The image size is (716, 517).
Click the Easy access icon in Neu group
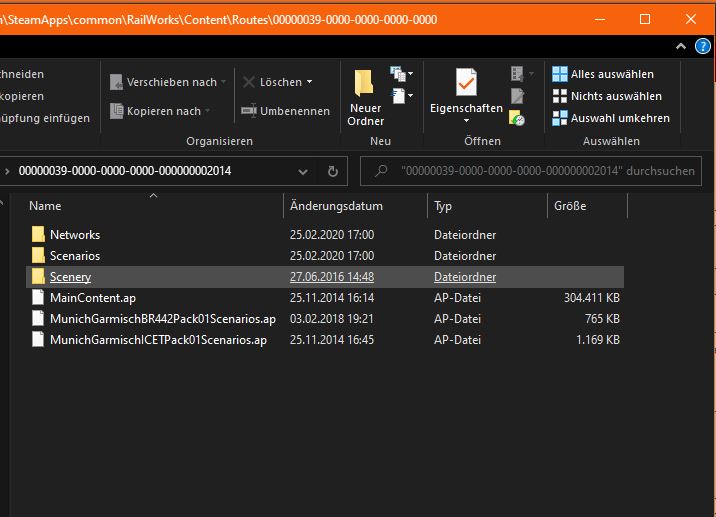pyautogui.click(x=401, y=96)
